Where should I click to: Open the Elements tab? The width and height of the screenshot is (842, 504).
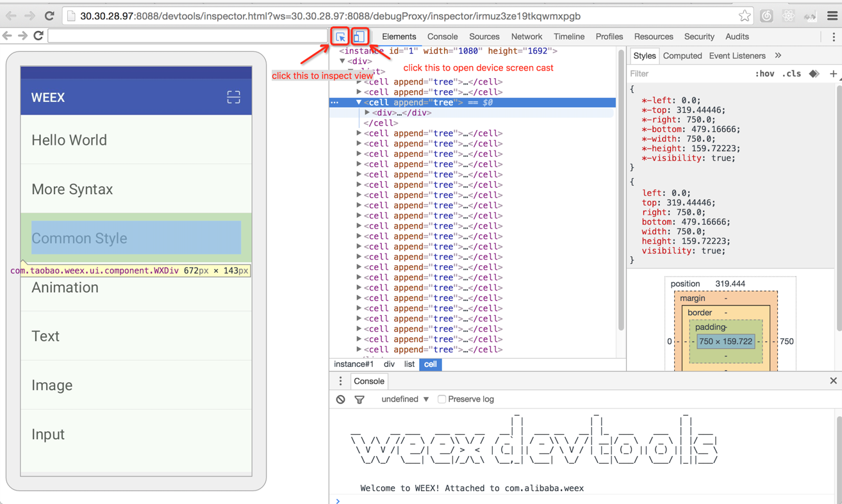coord(399,37)
